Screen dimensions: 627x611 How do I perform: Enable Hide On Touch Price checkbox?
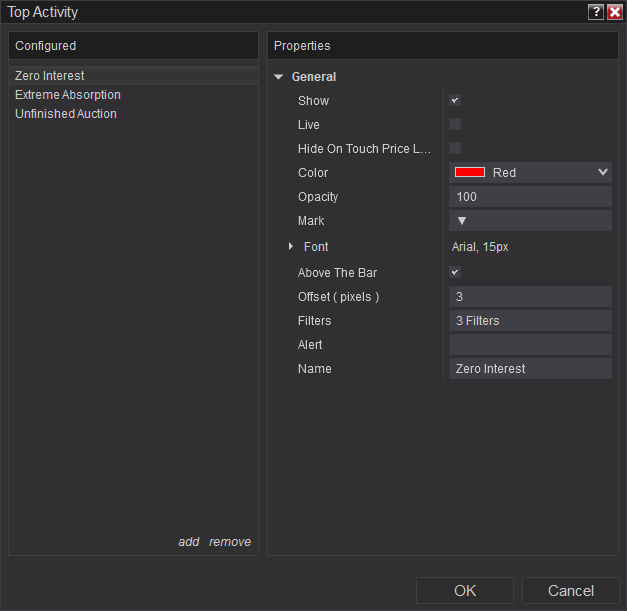click(x=455, y=149)
